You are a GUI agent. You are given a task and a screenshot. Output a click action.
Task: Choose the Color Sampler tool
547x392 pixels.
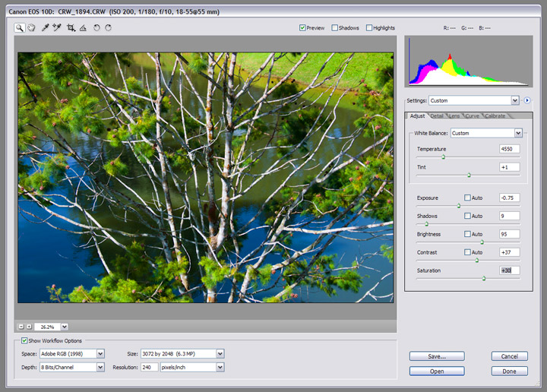(57, 28)
